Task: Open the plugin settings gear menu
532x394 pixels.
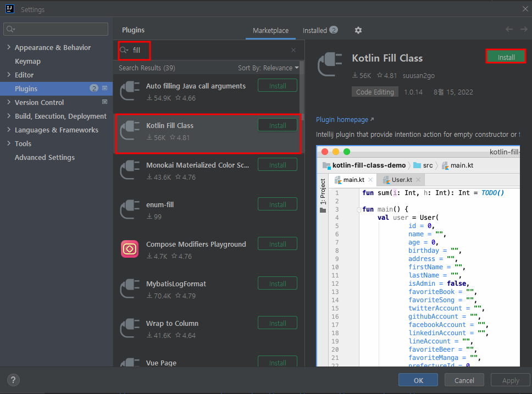Action: [x=358, y=30]
